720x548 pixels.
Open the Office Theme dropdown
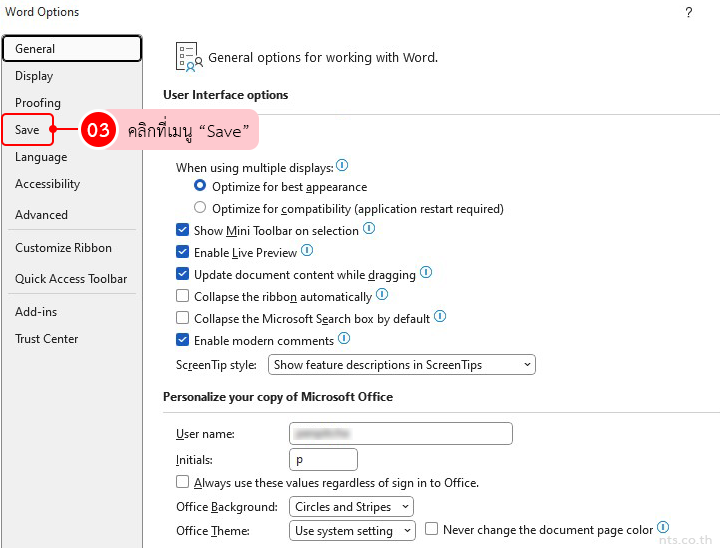pos(352,531)
